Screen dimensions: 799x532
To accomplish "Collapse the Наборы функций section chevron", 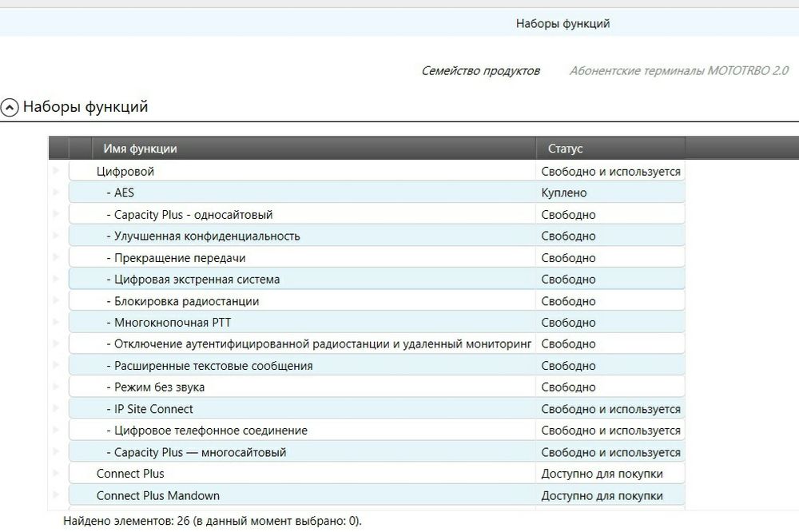I will 10,107.
